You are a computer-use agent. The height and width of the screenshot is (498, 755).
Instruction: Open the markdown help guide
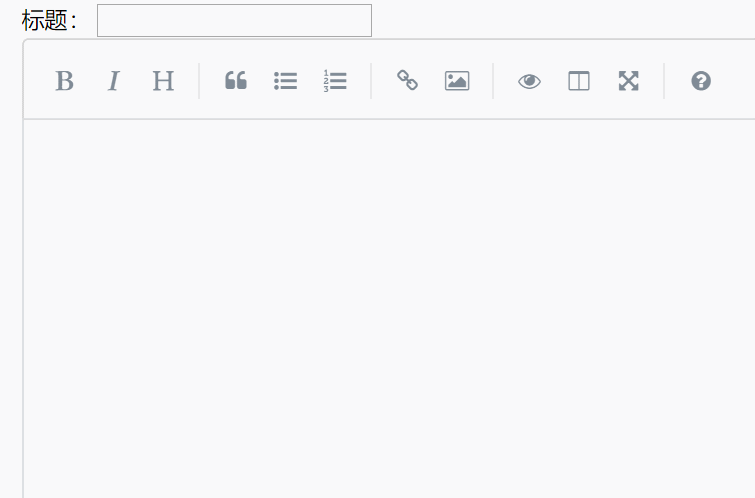click(701, 81)
